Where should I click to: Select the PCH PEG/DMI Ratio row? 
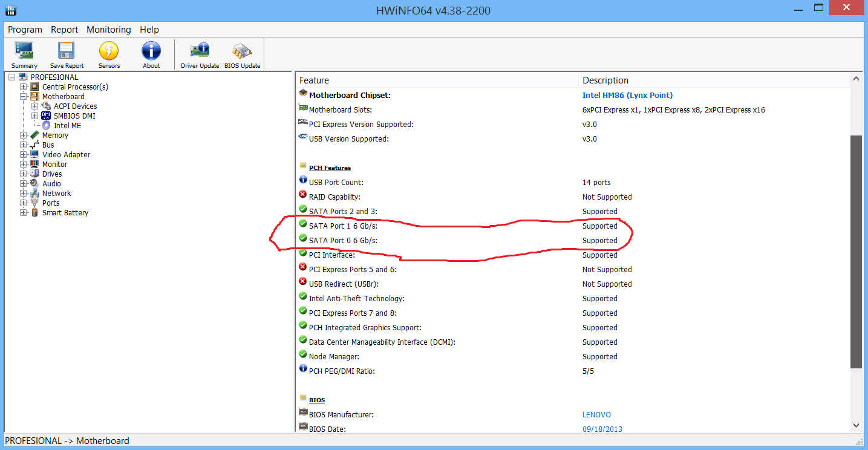[573, 371]
